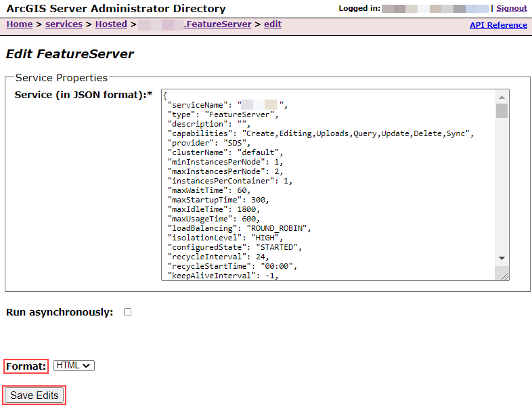Click the edit breadcrumb link

click(273, 24)
